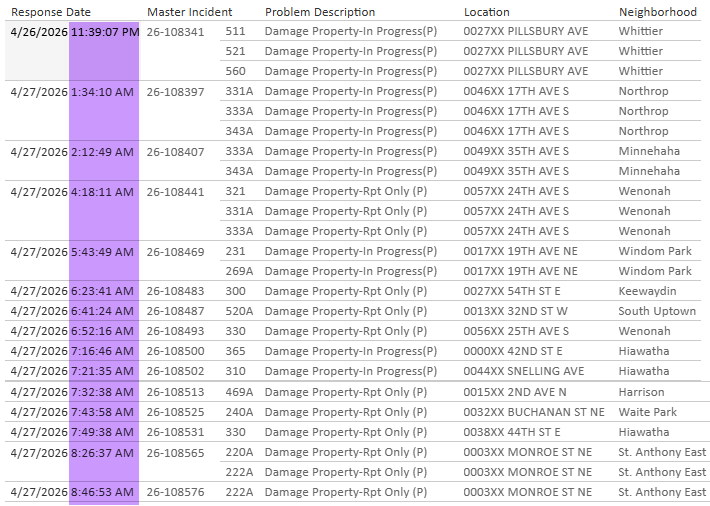Image resolution: width=710 pixels, height=506 pixels.
Task: Click code 469A in 2ND AVE N row
Action: coord(239,392)
